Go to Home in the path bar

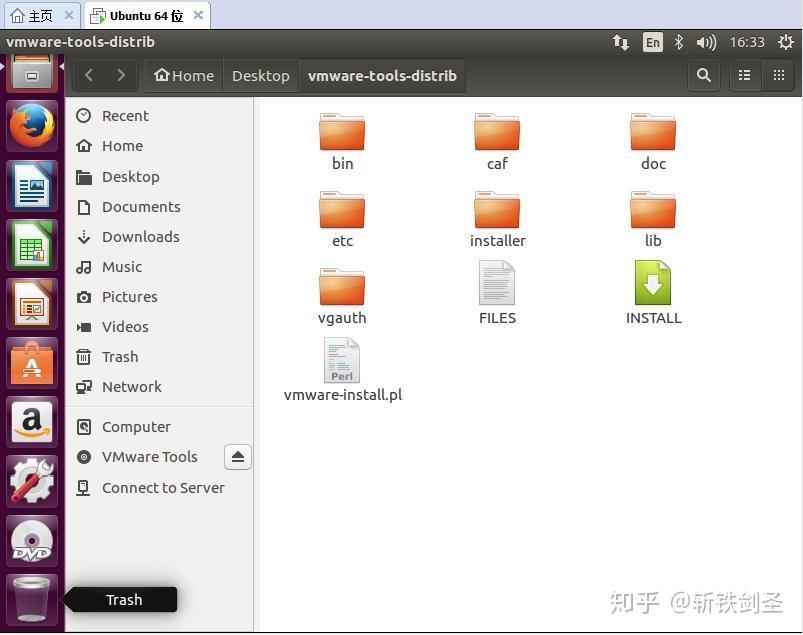[184, 75]
